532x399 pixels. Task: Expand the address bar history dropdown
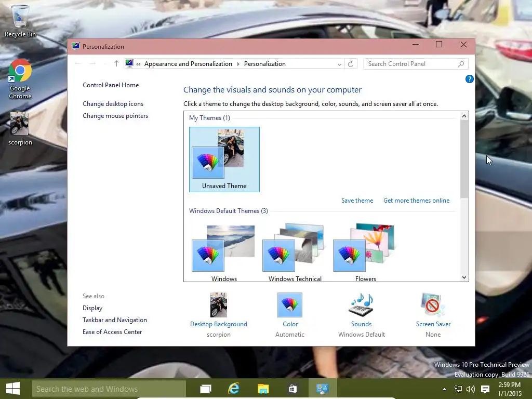tap(339, 64)
